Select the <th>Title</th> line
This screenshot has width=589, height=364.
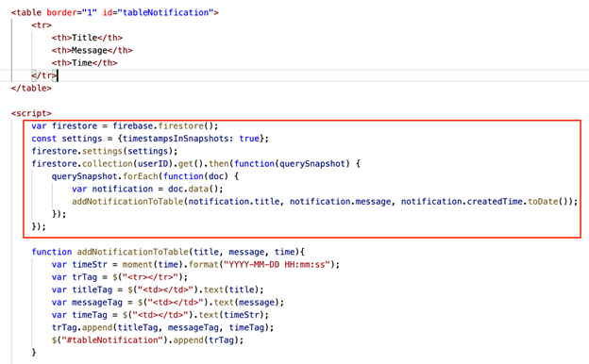click(x=87, y=38)
